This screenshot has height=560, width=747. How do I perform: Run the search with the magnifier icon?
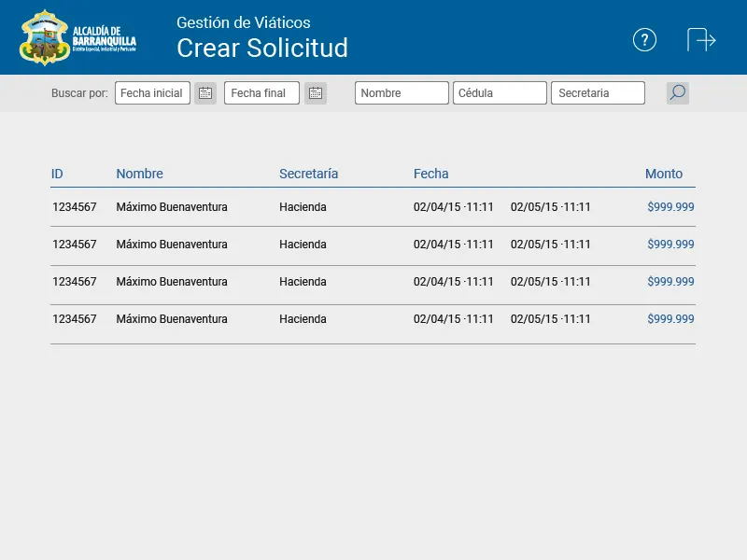[678, 92]
